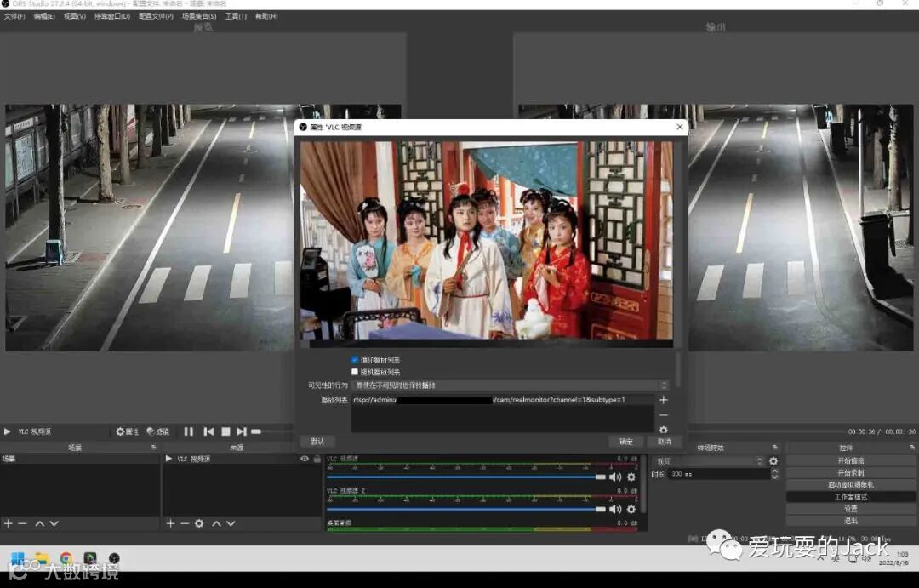Image resolution: width=919 pixels, height=588 pixels.
Task: Edit playlist entry with gear in dialog
Action: pyautogui.click(x=664, y=430)
